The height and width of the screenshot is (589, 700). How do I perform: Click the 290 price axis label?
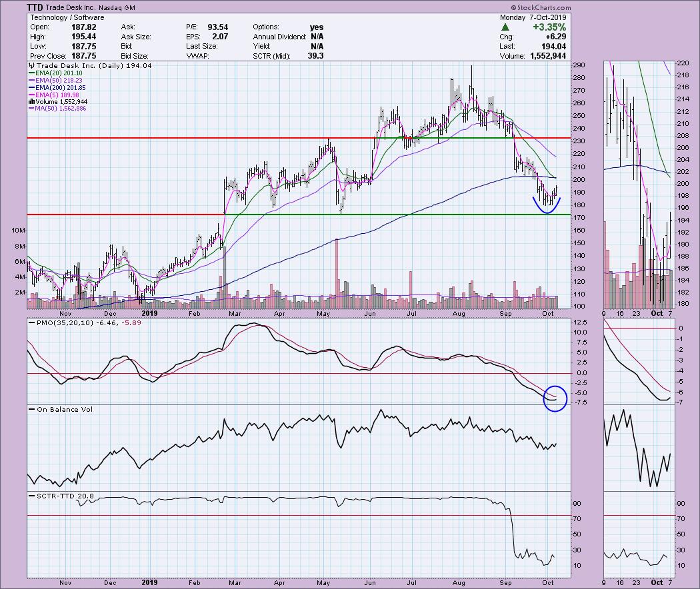(579, 65)
